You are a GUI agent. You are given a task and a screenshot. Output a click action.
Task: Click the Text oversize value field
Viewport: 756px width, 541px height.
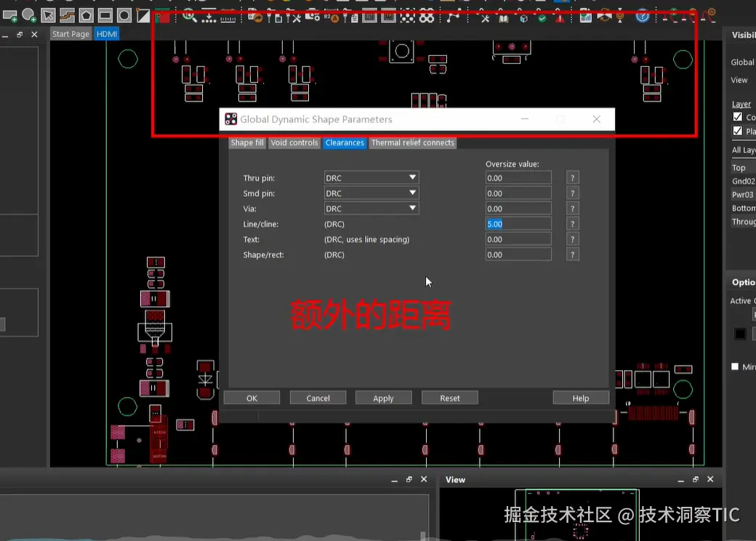(518, 239)
